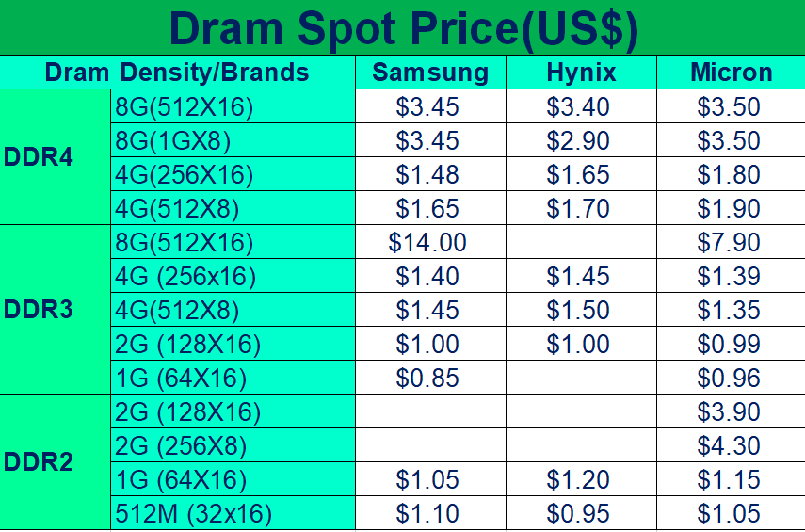Click the Dram Spot Price(US$) title
The height and width of the screenshot is (532, 805).
click(x=404, y=28)
